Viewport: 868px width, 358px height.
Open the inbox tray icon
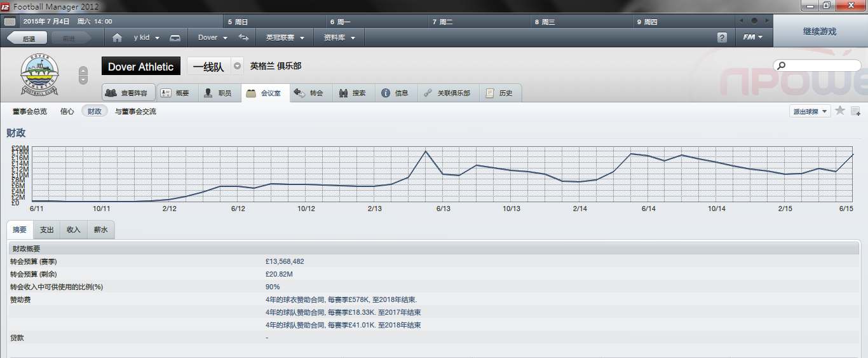(175, 38)
